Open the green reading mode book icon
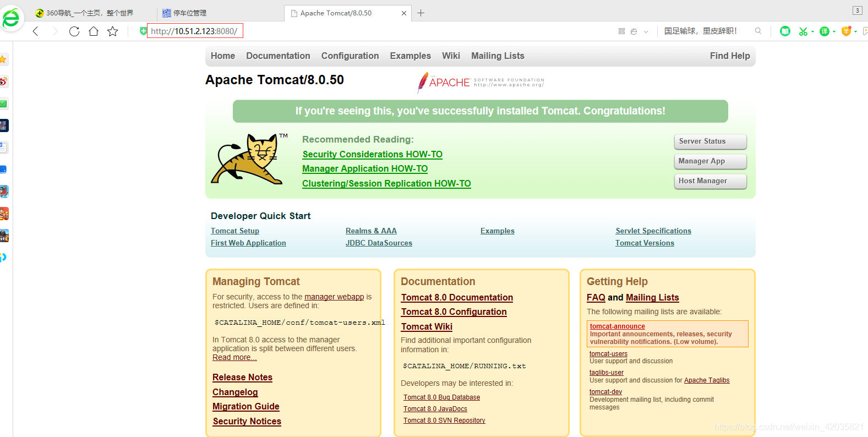 (x=785, y=31)
